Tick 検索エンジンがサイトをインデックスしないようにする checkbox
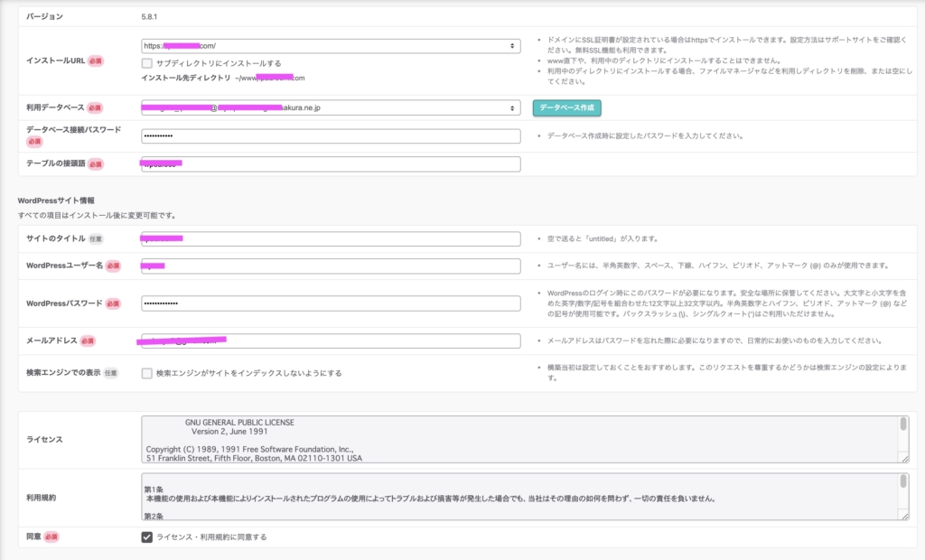Image resolution: width=925 pixels, height=560 pixels. 147,373
